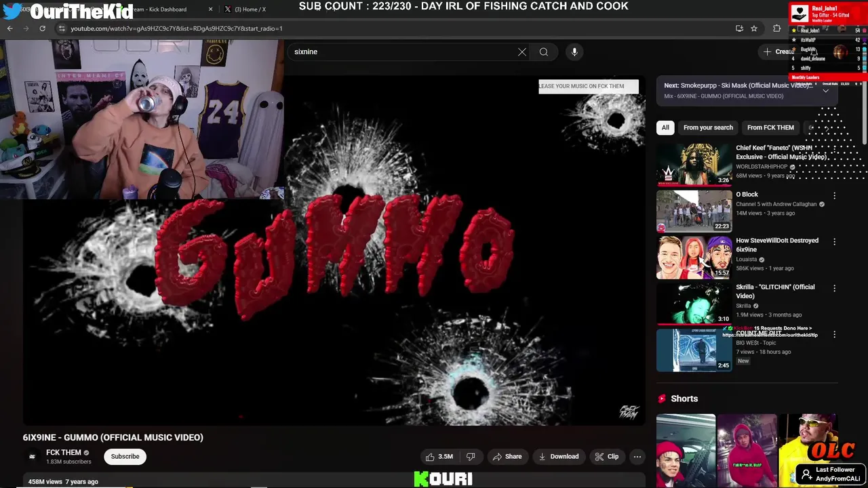Select the From your search chip

pos(708,127)
